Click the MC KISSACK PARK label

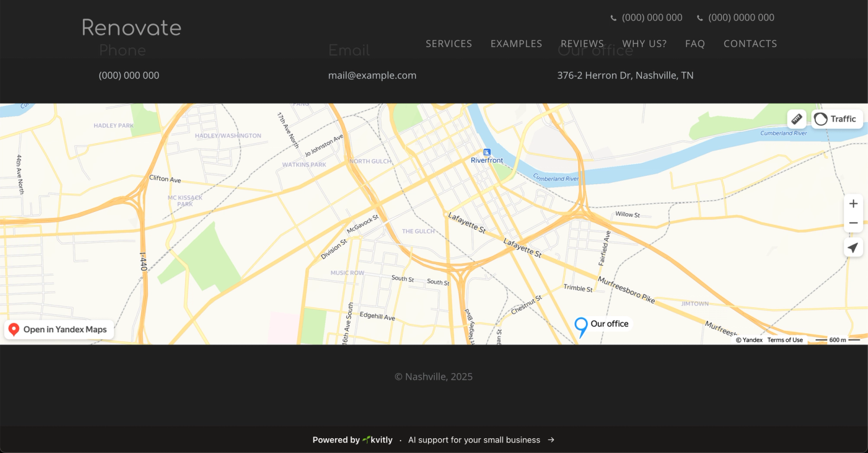[185, 201]
